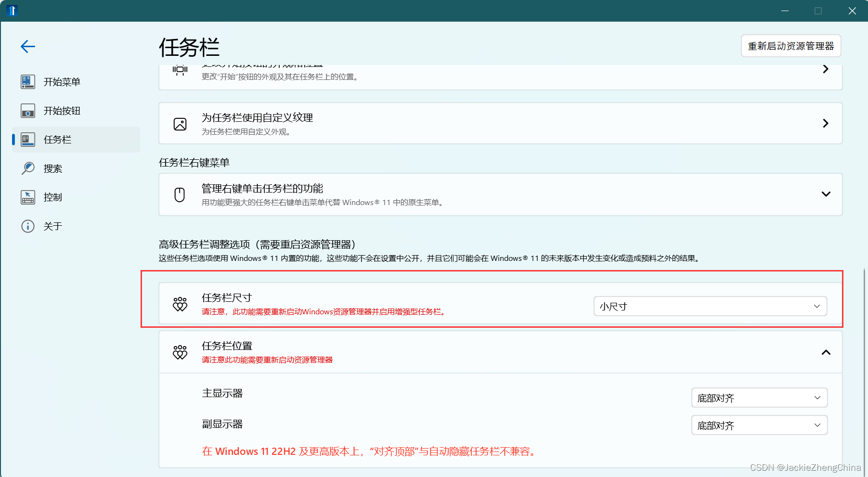
Task: Click the mouse icon beside 管理右键单击任务栏的功能
Action: (x=180, y=194)
